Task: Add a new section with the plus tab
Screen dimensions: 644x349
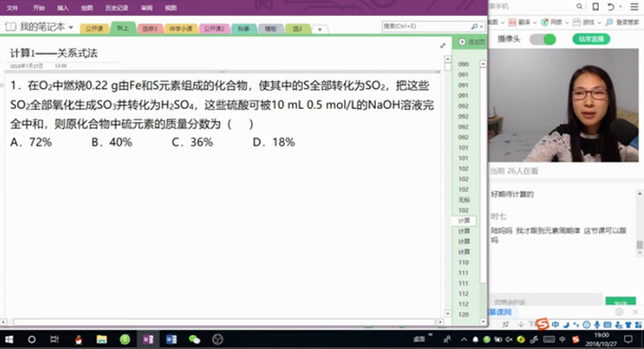Action: [x=319, y=29]
